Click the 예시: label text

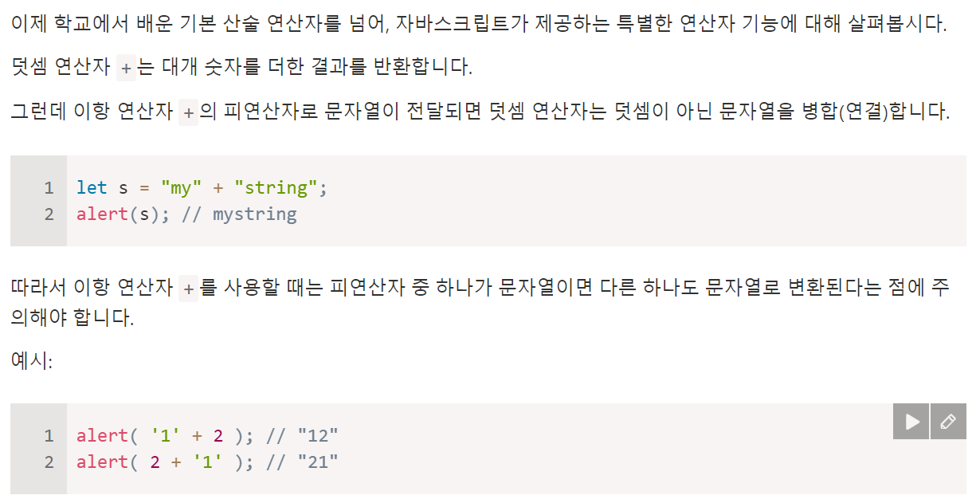pos(31,360)
